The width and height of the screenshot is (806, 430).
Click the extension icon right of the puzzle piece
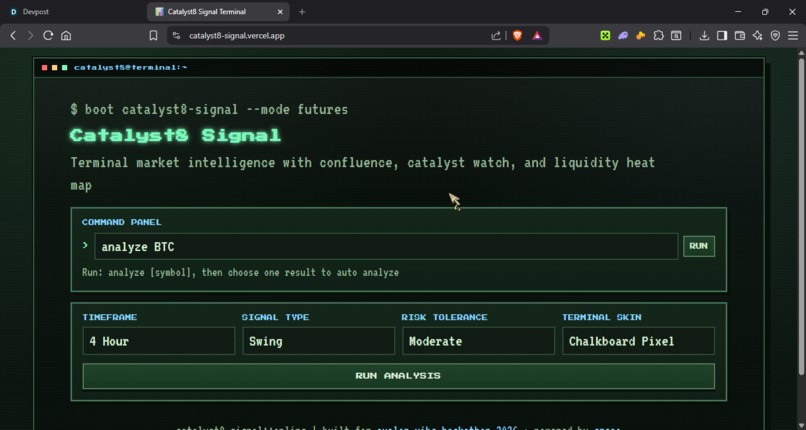(x=676, y=35)
